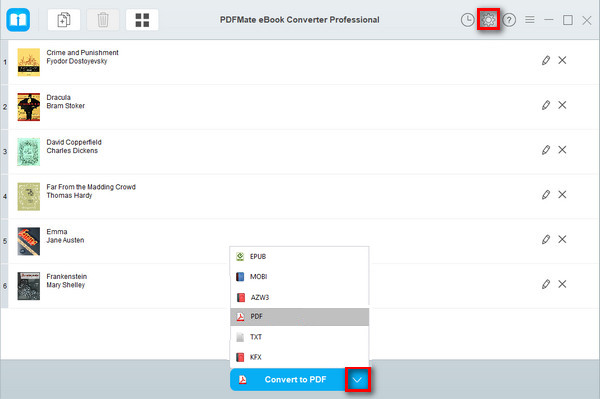Click 'David Copperfield' title text

74,142
